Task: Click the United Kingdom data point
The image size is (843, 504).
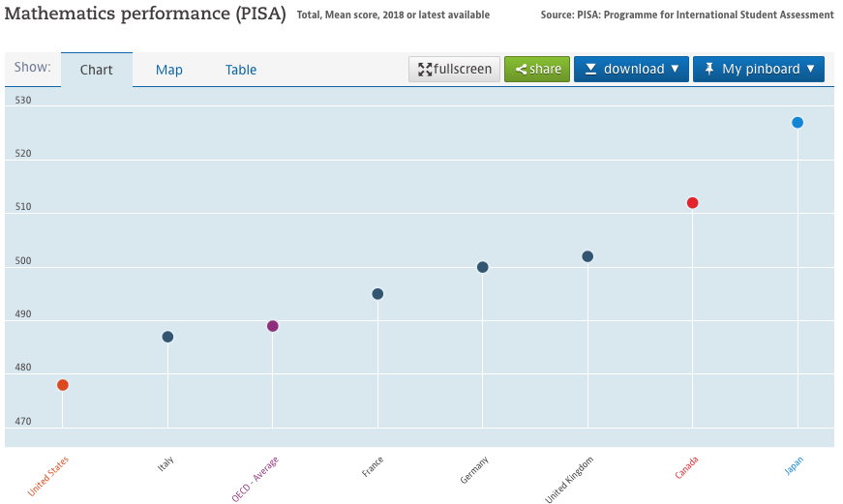Action: (587, 256)
